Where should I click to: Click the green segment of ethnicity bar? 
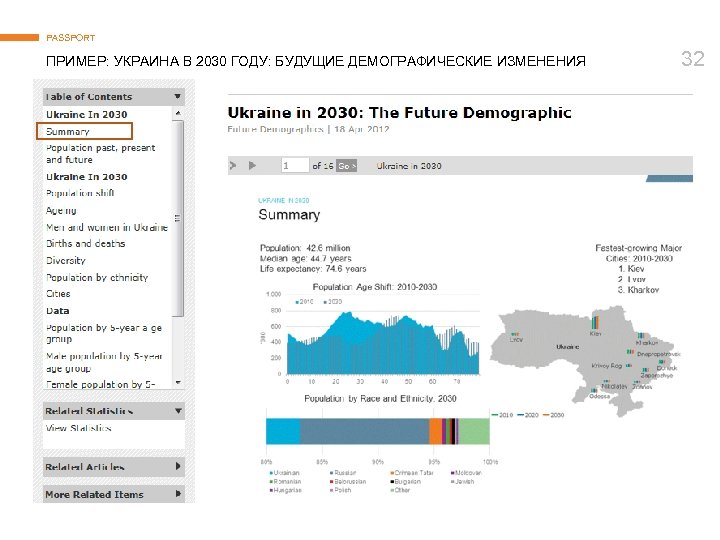click(x=474, y=431)
